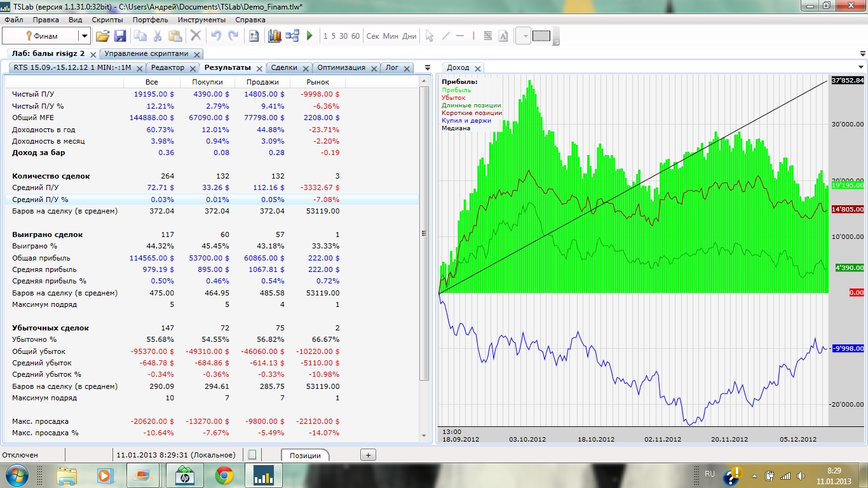Click the Save floppy disk icon
This screenshot has height=488, width=868.
tap(119, 36)
